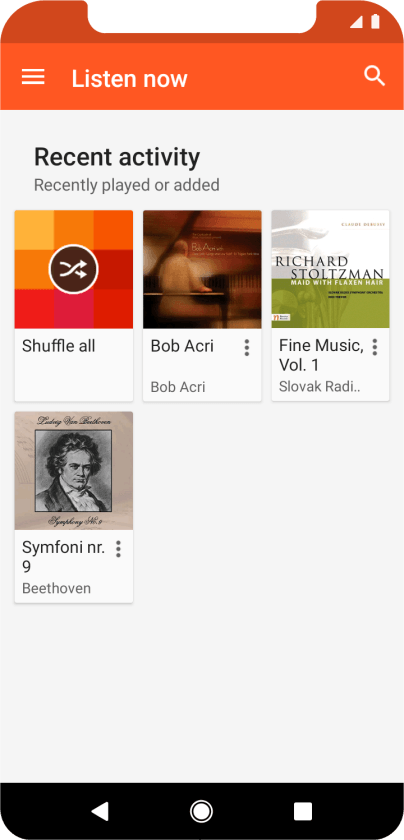Image resolution: width=404 pixels, height=840 pixels.
Task: Tap the Beethoven artist text
Action: 56,588
